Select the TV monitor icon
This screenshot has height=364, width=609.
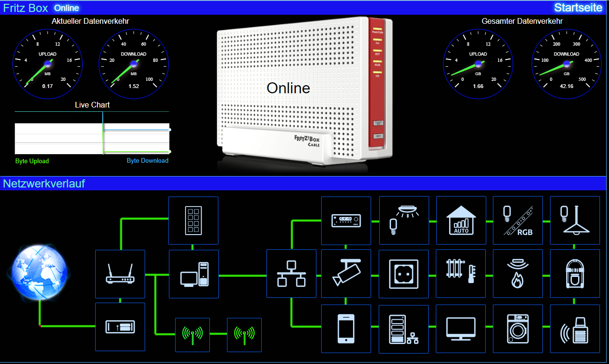pos(461,329)
